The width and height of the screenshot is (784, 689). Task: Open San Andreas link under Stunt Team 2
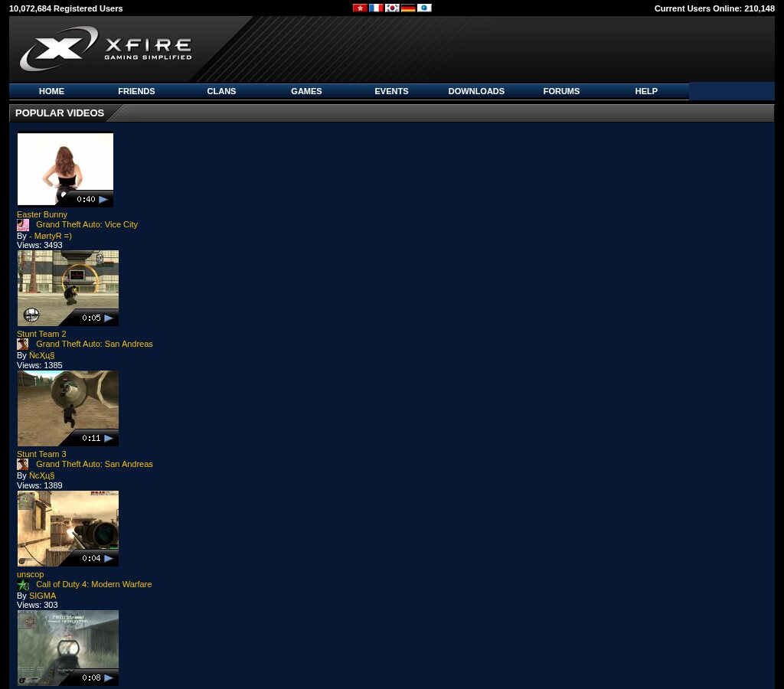click(x=94, y=344)
